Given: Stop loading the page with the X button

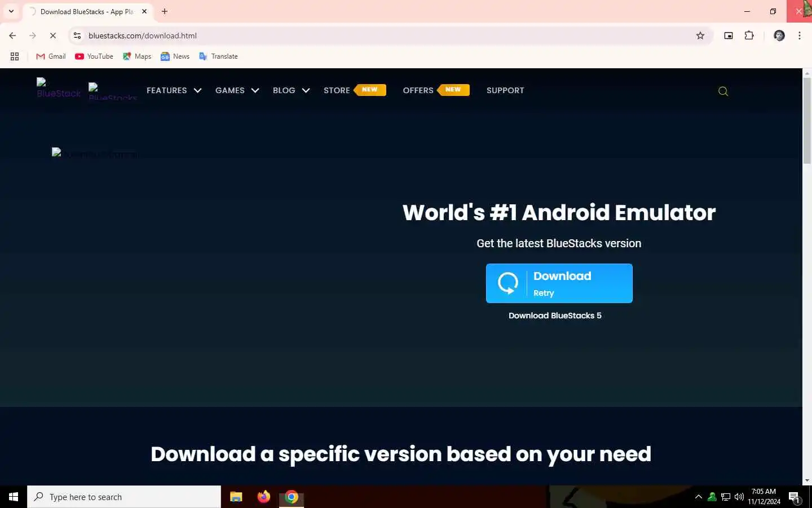Looking at the screenshot, I should [53, 36].
